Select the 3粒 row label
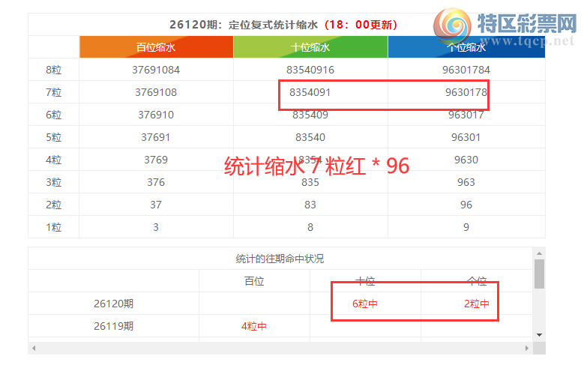Viewport: 584px width, 392px height. pyautogui.click(x=54, y=182)
